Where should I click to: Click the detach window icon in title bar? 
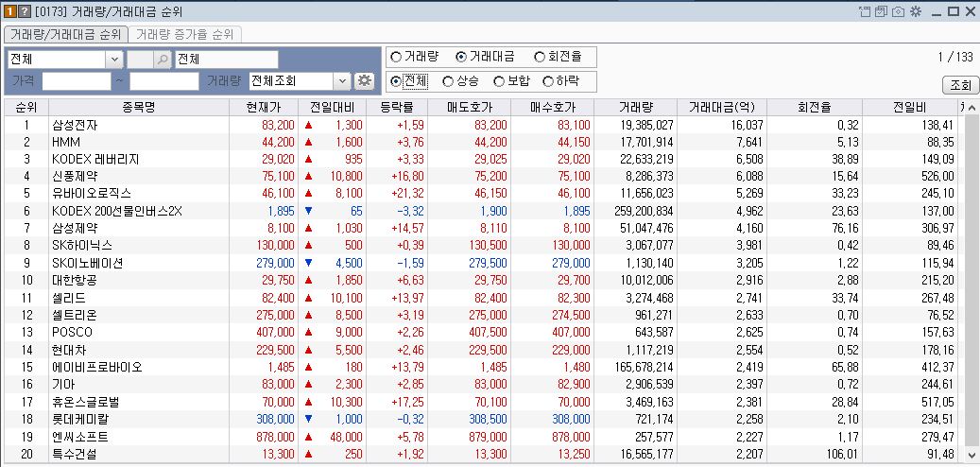pyautogui.click(x=865, y=11)
